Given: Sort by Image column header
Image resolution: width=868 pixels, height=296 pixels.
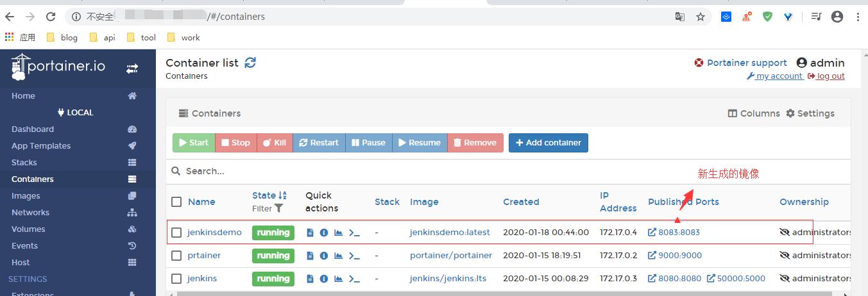Looking at the screenshot, I should (x=424, y=202).
